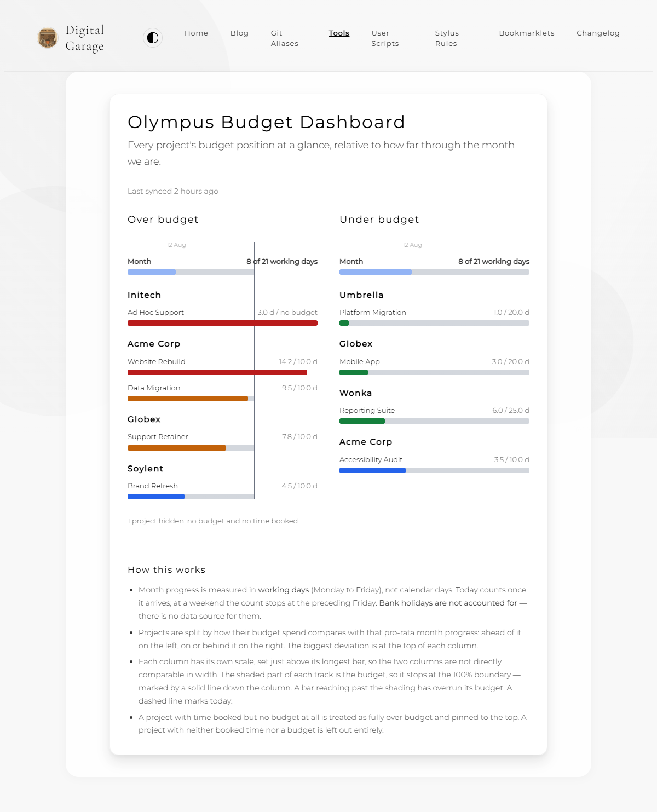Click the 'Brand Refresh' project label

point(152,486)
